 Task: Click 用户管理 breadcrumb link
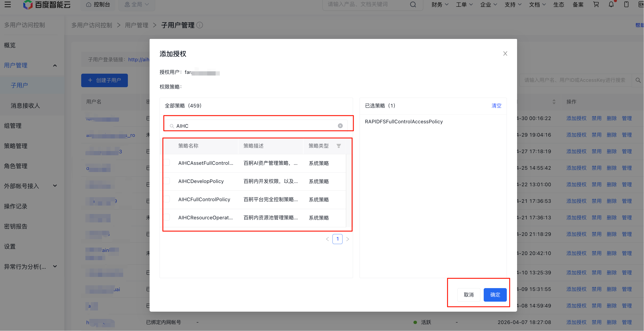(x=136, y=25)
